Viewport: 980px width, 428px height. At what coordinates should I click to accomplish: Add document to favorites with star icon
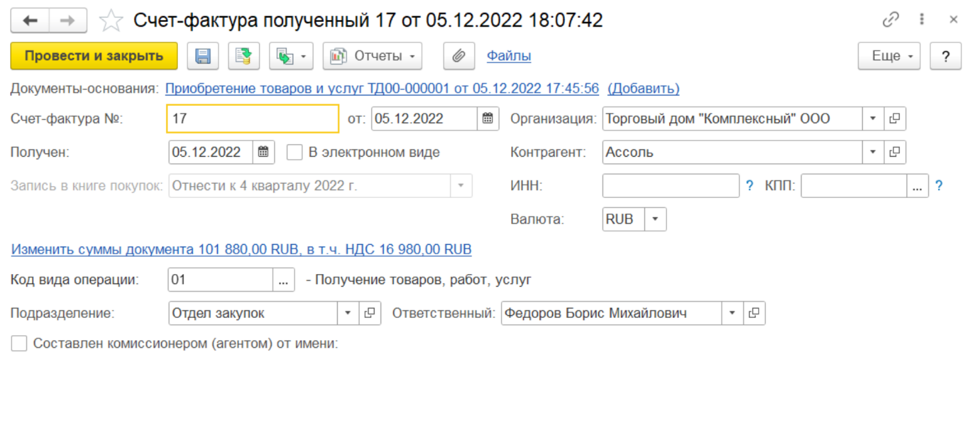[x=111, y=21]
